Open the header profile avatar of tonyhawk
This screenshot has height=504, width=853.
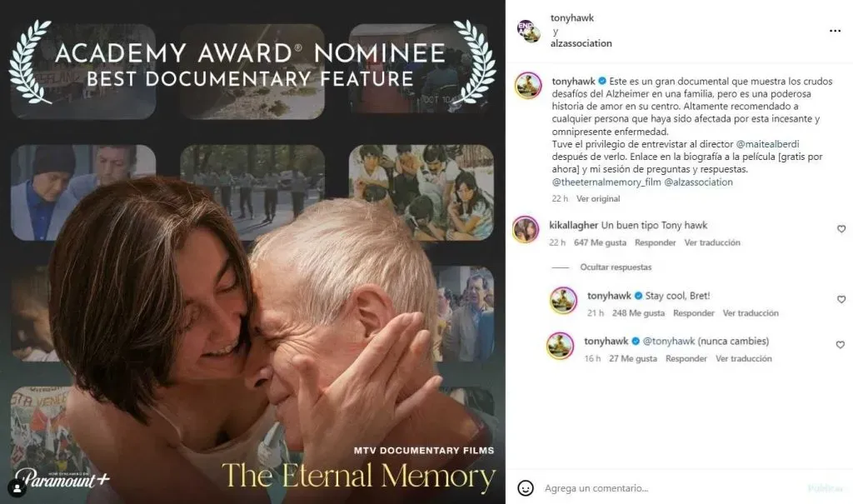(x=528, y=31)
